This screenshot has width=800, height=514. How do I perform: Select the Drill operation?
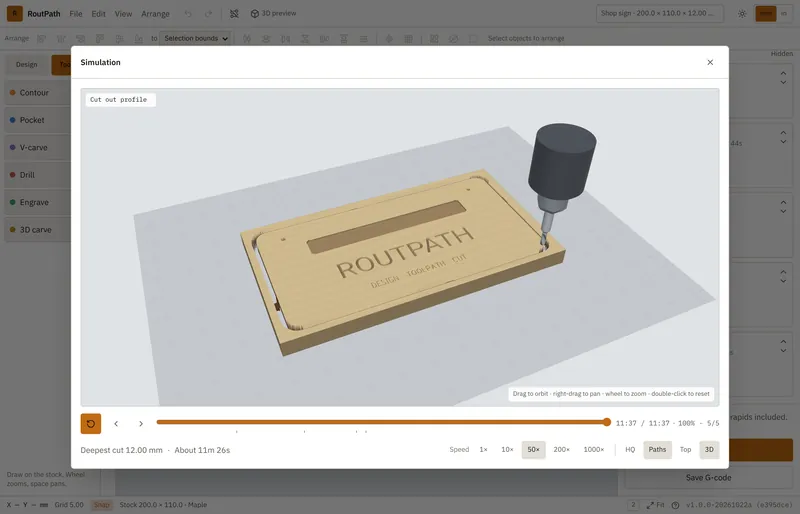pos(38,175)
